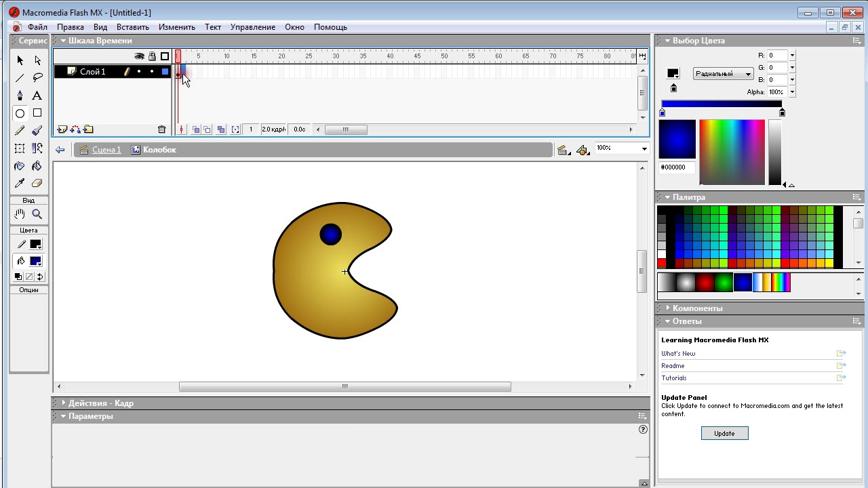Set the No Color option
This screenshot has width=868, height=488.
[x=29, y=277]
